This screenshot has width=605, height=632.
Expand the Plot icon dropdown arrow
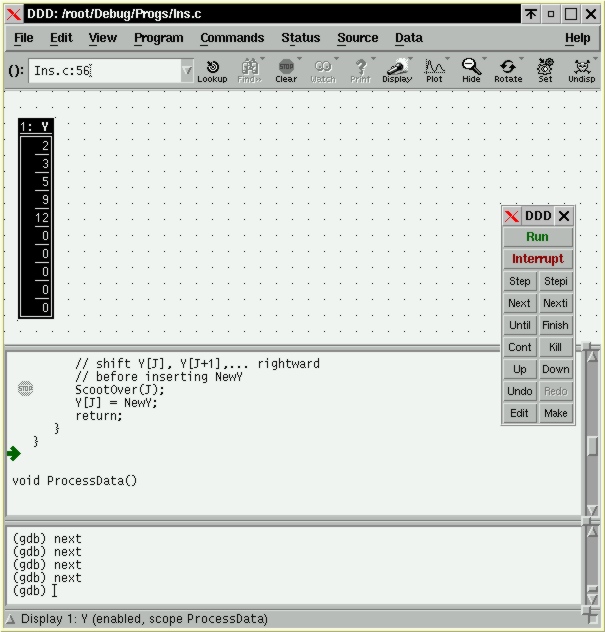click(446, 59)
